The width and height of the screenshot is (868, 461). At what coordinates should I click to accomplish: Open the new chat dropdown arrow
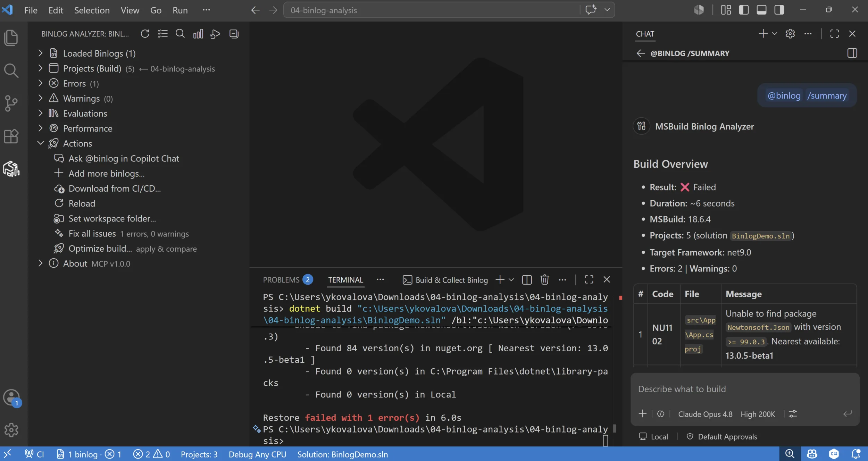[x=774, y=34]
